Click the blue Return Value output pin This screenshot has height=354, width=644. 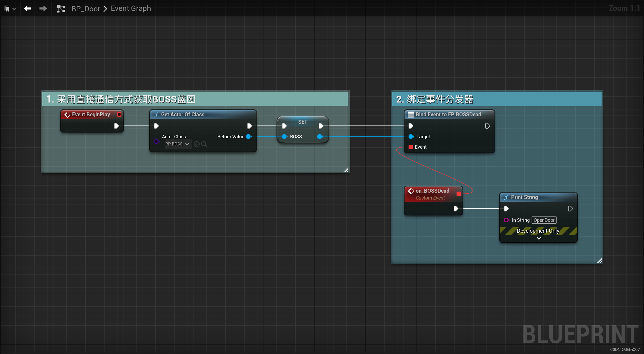tap(249, 137)
